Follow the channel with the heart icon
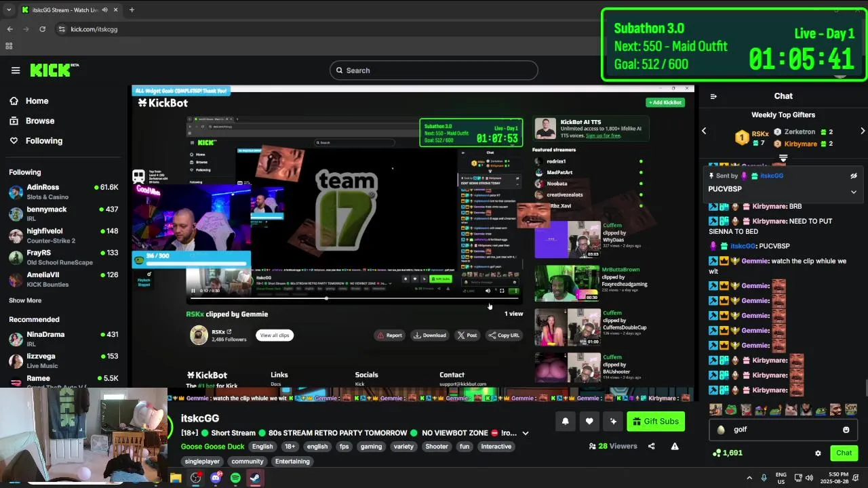This screenshot has width=868, height=488. [x=589, y=422]
